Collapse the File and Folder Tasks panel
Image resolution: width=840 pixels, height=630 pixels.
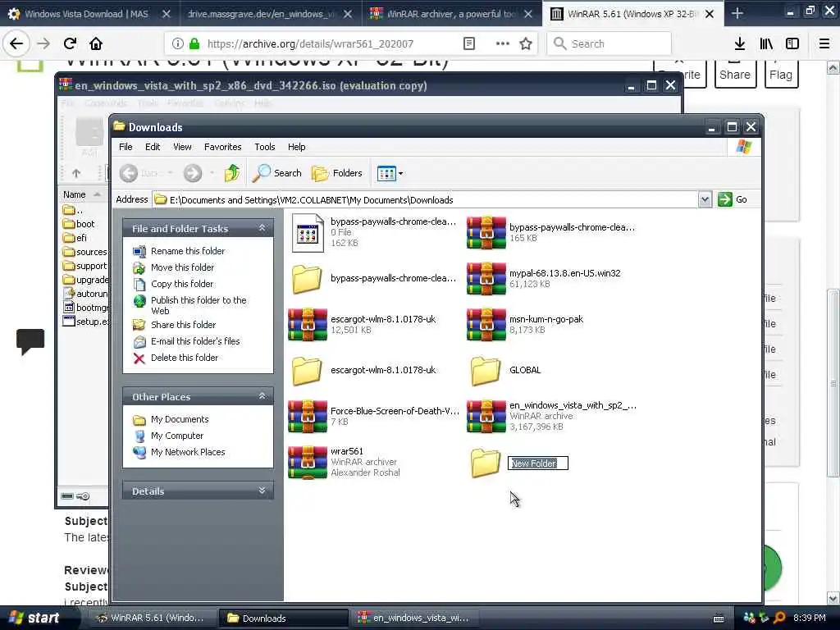click(x=262, y=228)
